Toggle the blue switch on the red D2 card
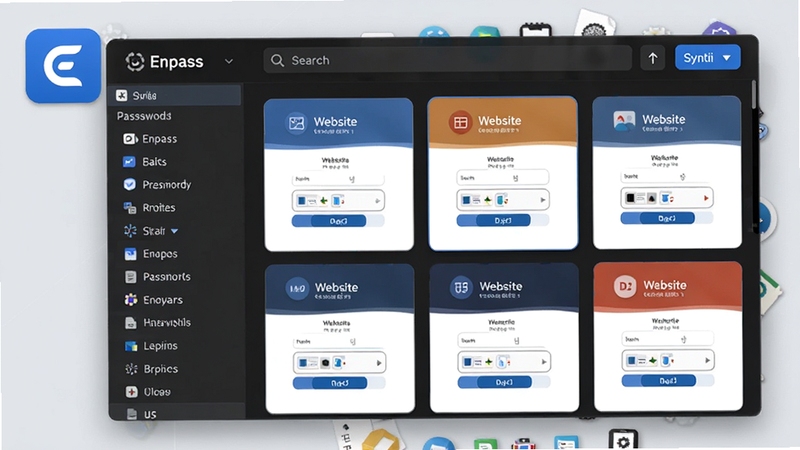 tap(668, 380)
